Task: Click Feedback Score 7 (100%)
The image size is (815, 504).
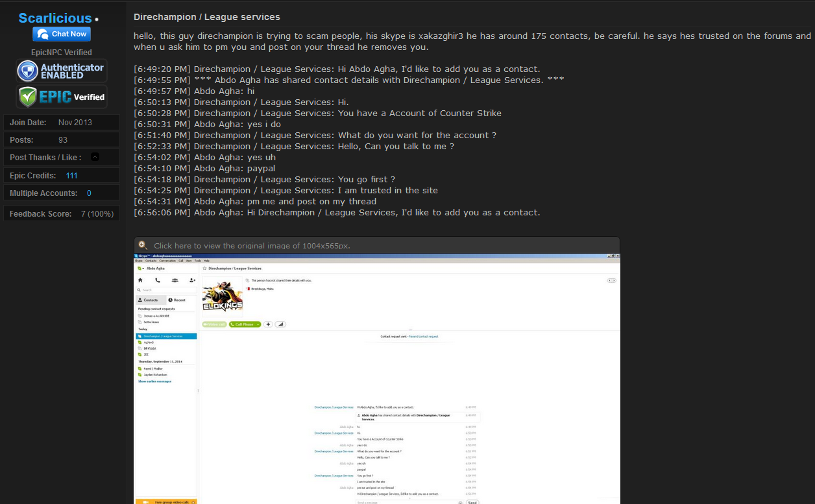Action: tap(62, 213)
